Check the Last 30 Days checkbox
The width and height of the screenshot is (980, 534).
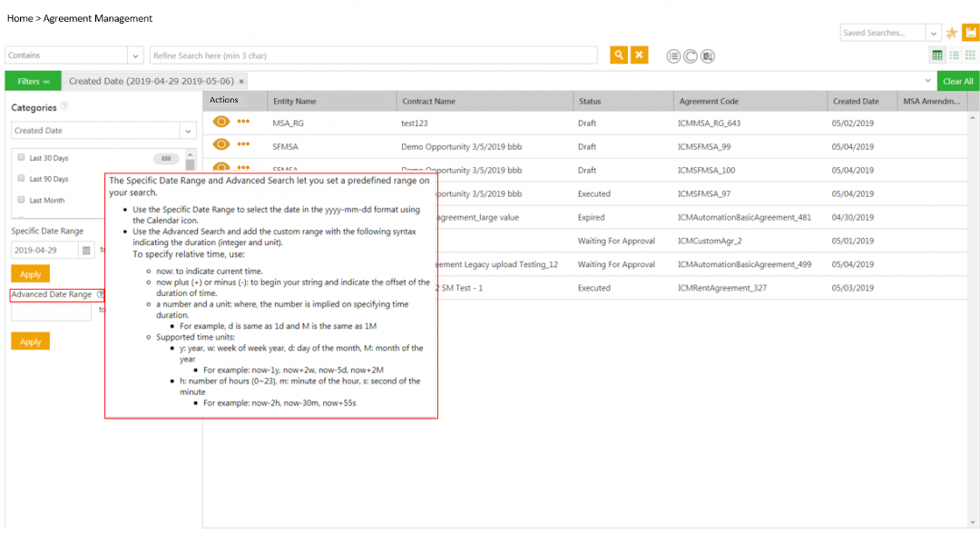click(21, 157)
